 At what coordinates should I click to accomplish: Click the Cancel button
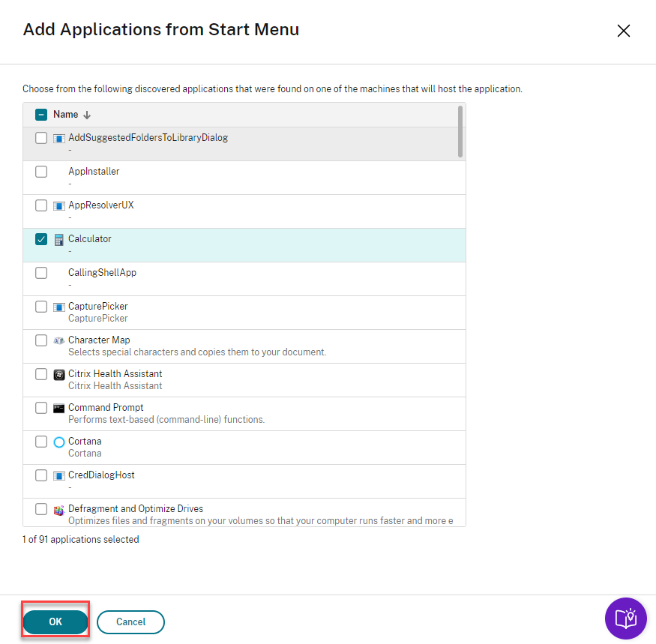click(130, 622)
